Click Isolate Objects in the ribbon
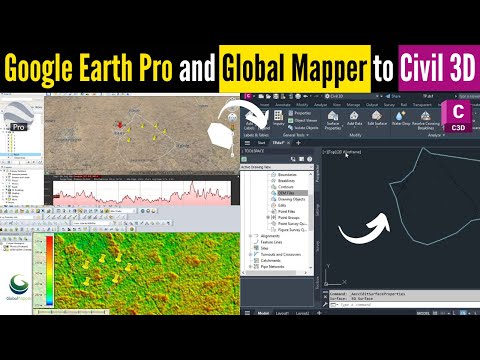 tap(303, 128)
